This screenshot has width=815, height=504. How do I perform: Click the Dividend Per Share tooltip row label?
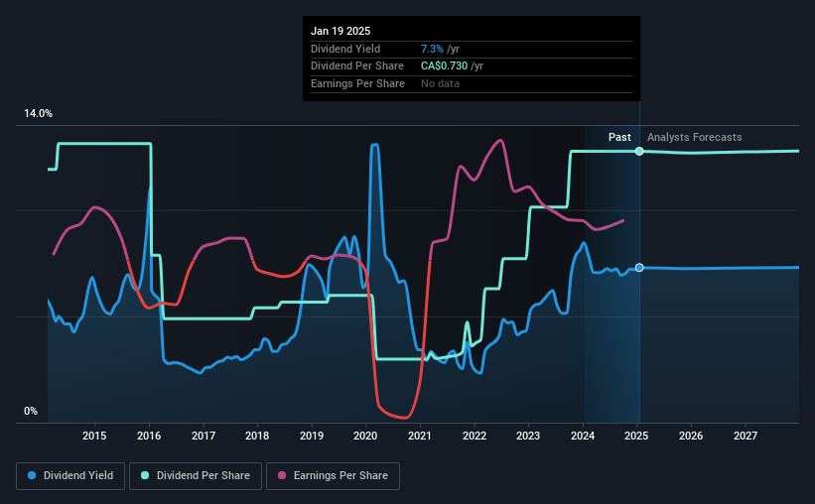tap(357, 66)
